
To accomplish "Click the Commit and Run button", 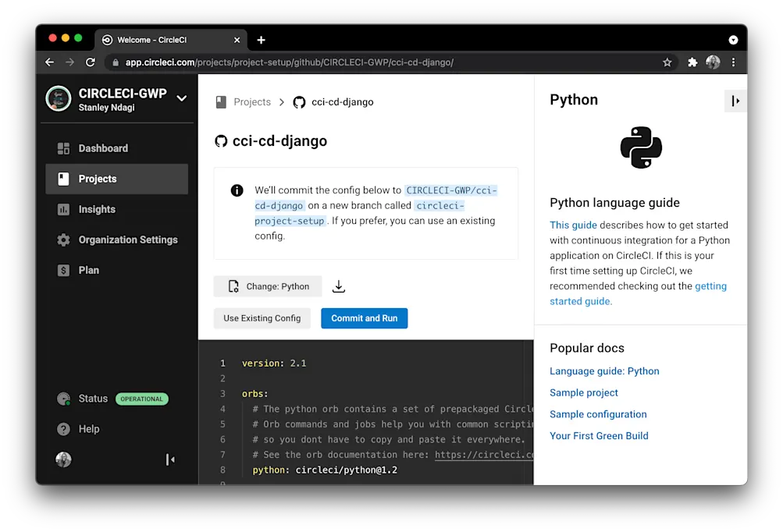I will [x=364, y=317].
